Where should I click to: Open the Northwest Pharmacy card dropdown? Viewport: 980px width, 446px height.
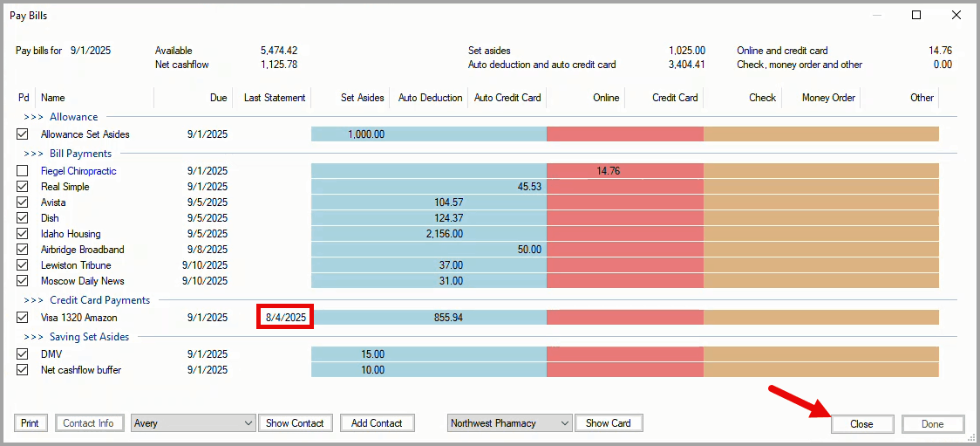(x=510, y=423)
